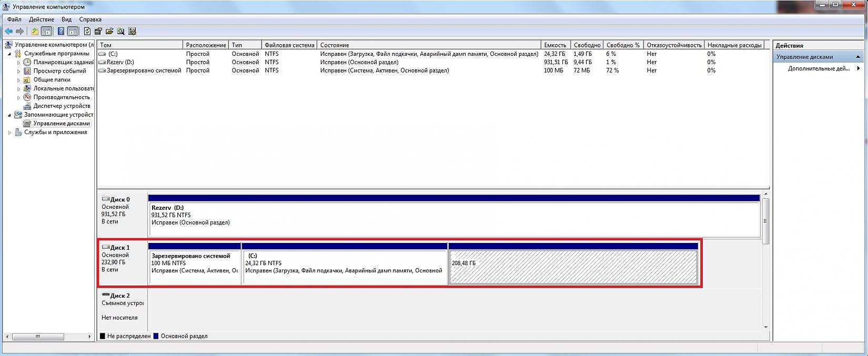
Task: Select the 208,48 ГБ unallocated space block
Action: (573, 263)
